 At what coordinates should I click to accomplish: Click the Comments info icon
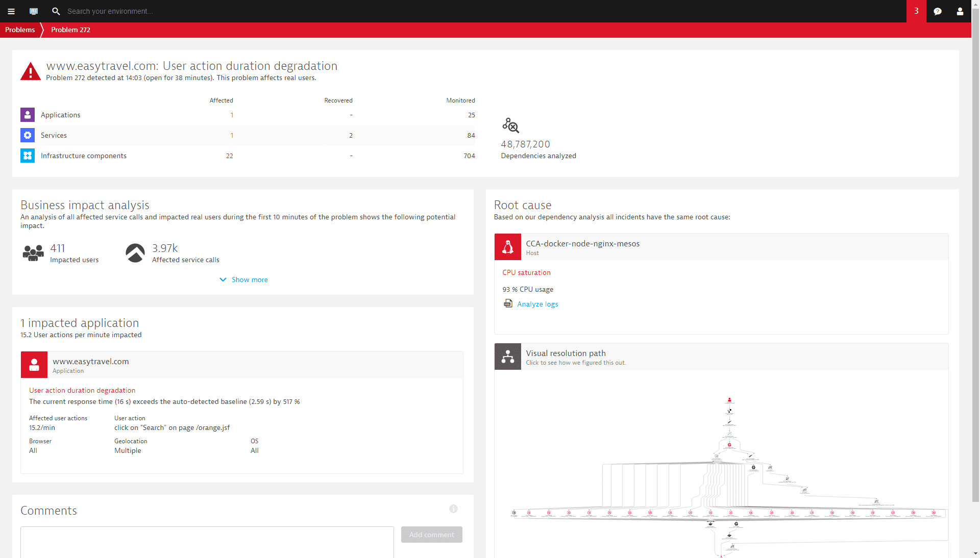pos(453,509)
